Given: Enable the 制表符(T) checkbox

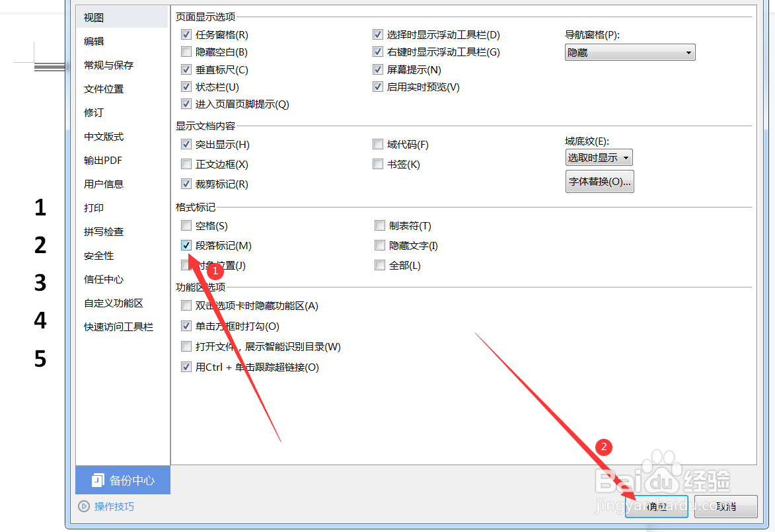Looking at the screenshot, I should pyautogui.click(x=380, y=225).
